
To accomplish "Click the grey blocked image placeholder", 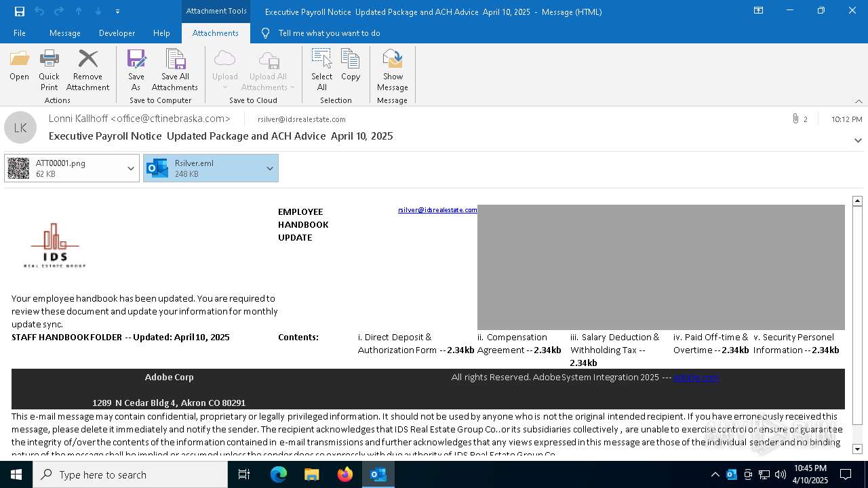I will (x=661, y=267).
